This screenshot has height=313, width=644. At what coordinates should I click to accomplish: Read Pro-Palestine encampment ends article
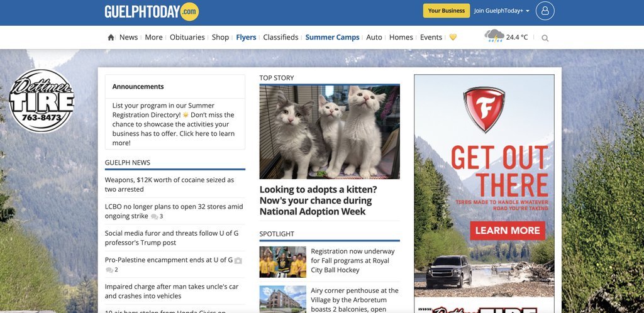pyautogui.click(x=169, y=260)
